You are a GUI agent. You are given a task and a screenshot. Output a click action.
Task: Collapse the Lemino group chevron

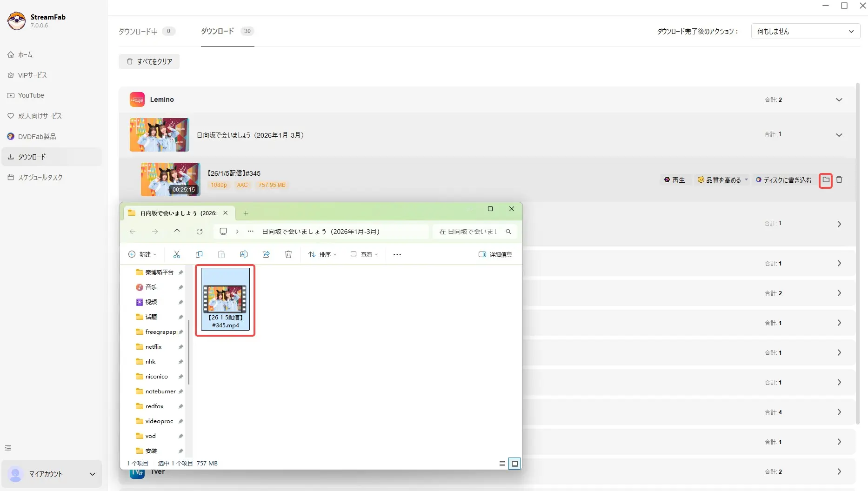click(839, 100)
